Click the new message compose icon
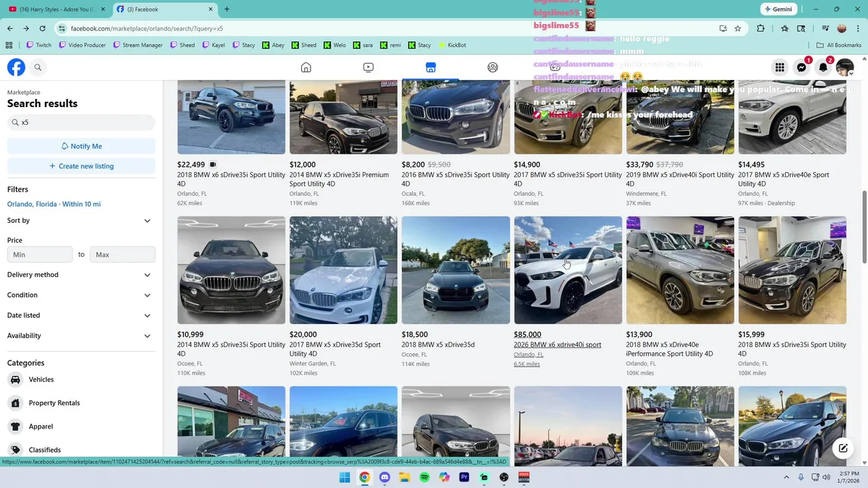Viewport: 868px width, 488px height. click(x=843, y=448)
